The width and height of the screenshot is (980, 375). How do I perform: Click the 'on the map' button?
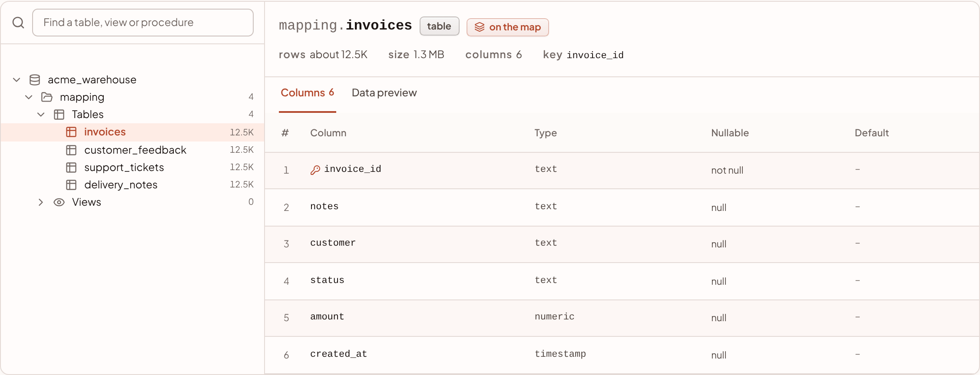507,27
